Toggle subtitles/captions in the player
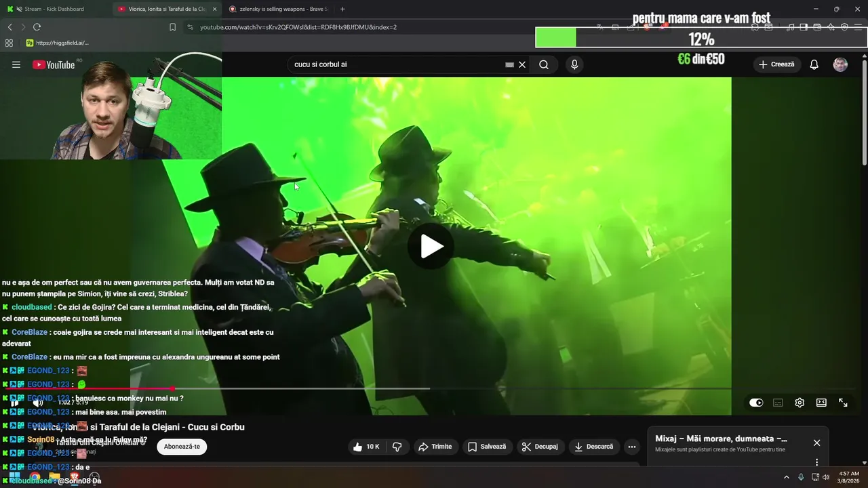Screen dimensions: 868x488 (x=778, y=403)
